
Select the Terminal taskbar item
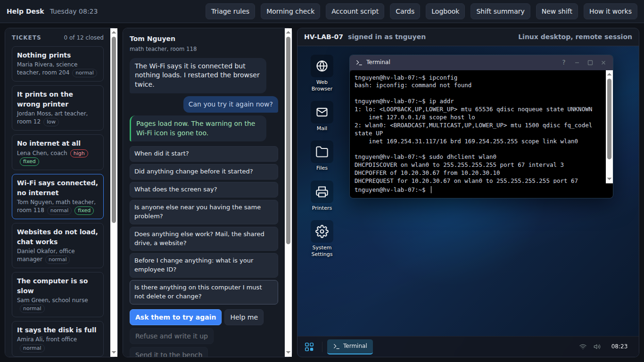click(x=350, y=346)
